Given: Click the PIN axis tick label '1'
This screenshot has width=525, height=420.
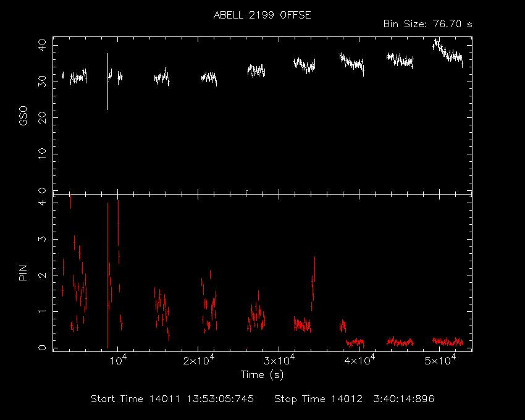Looking at the screenshot, I should point(42,311).
